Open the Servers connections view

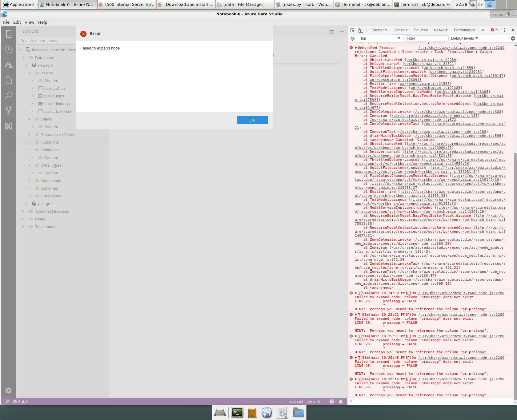pyautogui.click(x=9, y=34)
